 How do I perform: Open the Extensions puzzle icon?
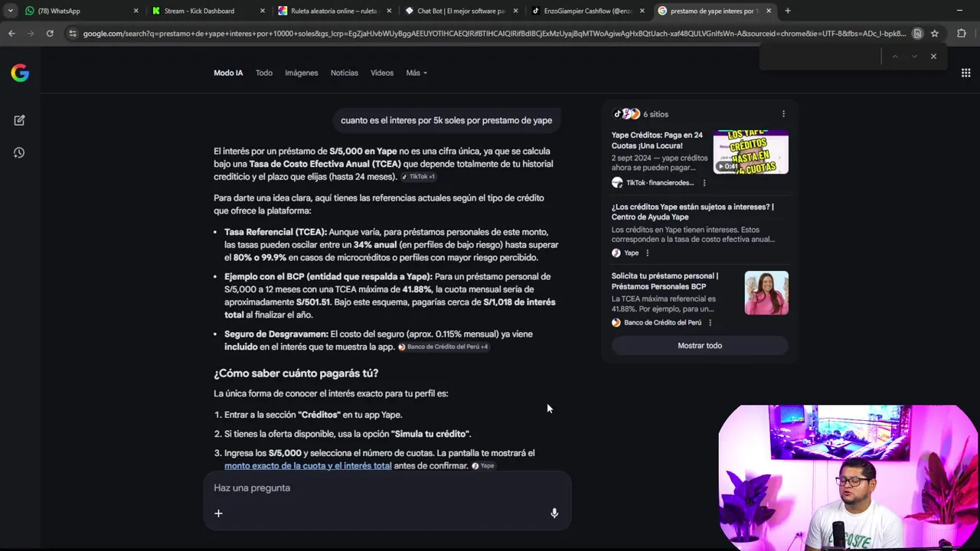(962, 34)
